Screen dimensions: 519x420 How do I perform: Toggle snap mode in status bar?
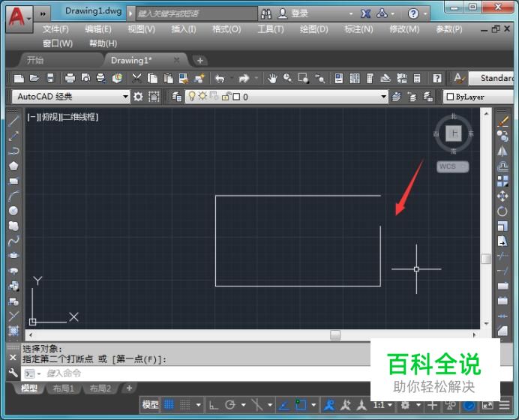[184, 405]
